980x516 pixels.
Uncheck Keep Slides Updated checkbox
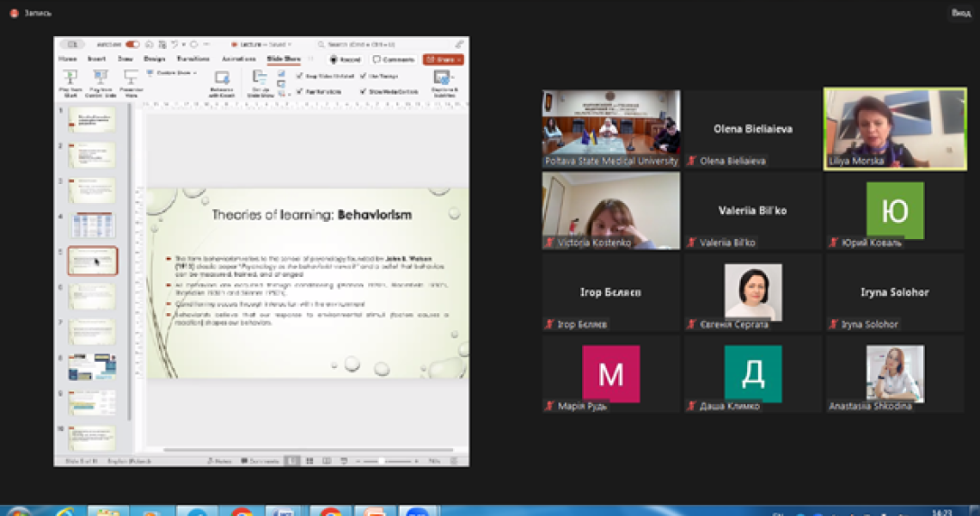[x=299, y=76]
